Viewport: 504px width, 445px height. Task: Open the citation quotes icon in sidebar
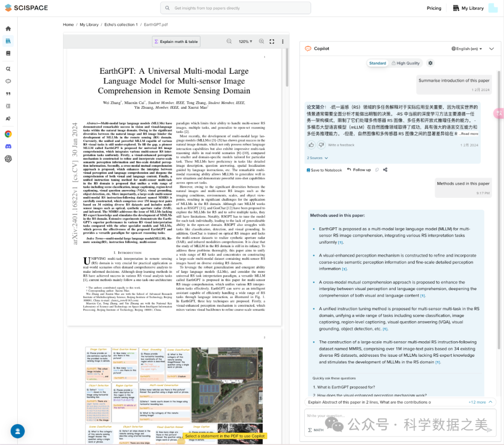[x=8, y=93]
